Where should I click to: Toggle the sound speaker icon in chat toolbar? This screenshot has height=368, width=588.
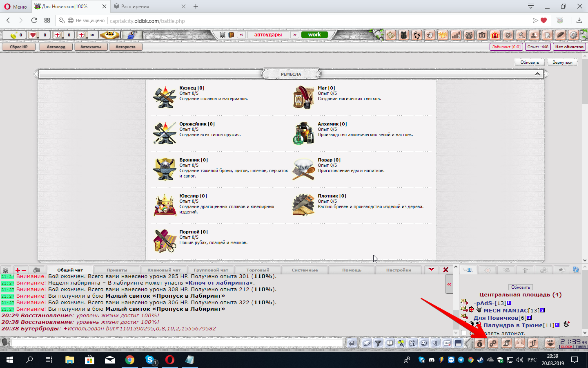pyautogui.click(x=435, y=343)
